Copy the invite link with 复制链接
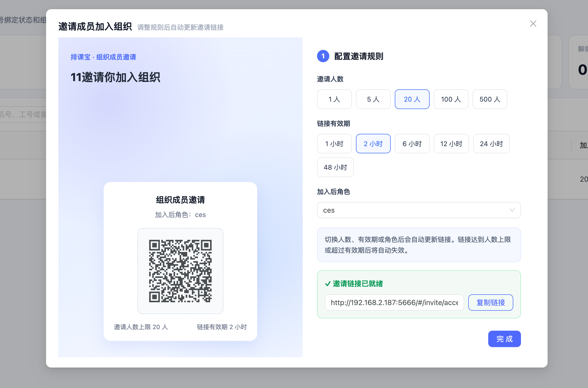The image size is (588, 388). (x=491, y=303)
